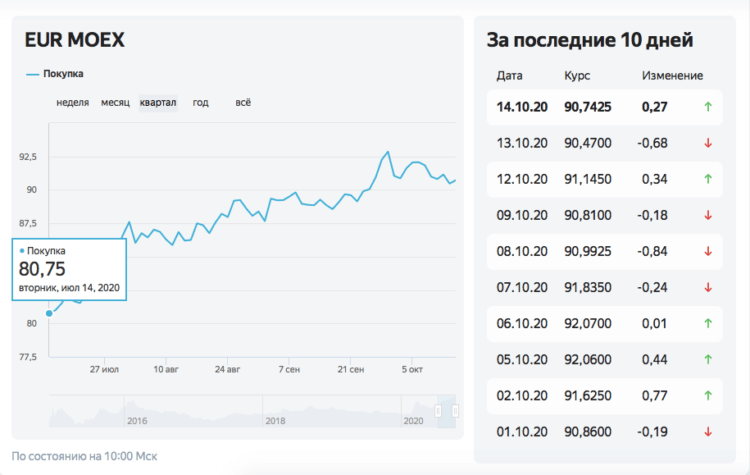Click the rate value 92,0700

click(587, 323)
